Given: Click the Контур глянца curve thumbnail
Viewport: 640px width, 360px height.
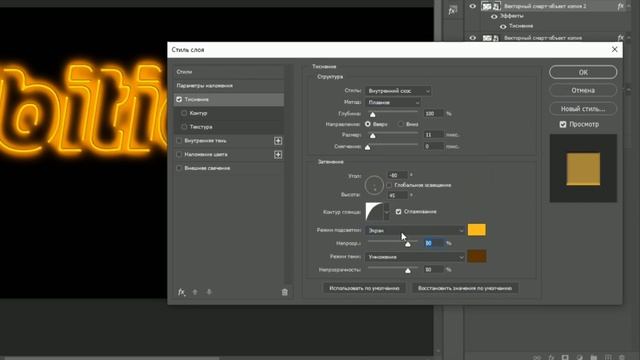Looking at the screenshot, I should tap(374, 211).
